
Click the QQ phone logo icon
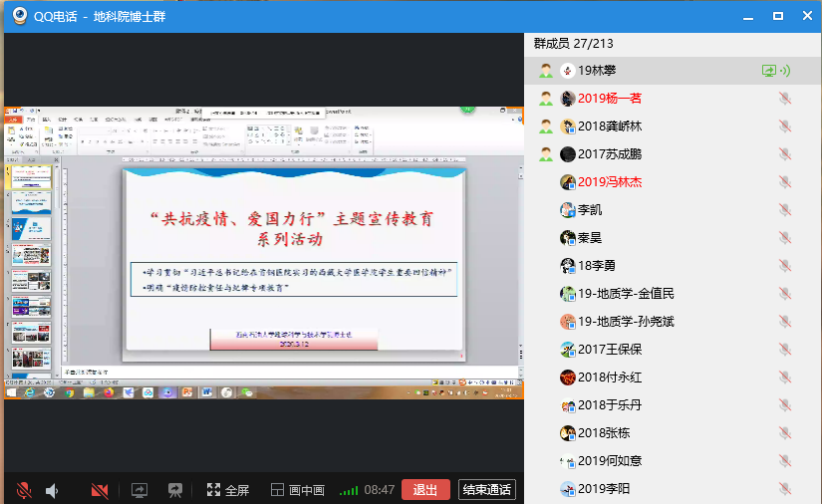(19, 16)
